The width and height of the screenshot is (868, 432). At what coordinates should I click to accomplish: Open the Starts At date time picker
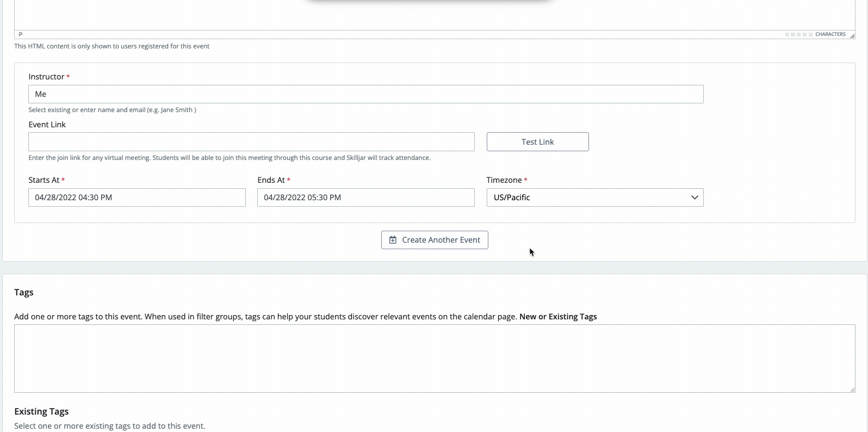click(137, 198)
